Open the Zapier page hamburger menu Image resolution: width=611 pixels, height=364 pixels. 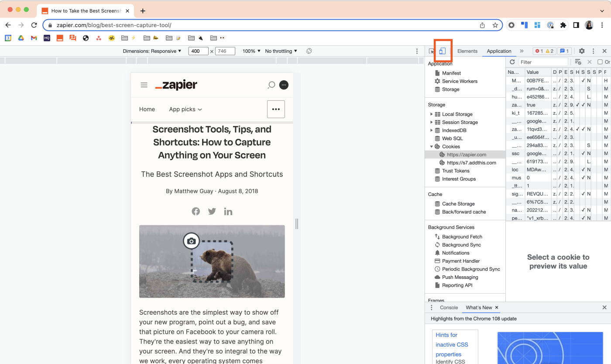pos(144,85)
